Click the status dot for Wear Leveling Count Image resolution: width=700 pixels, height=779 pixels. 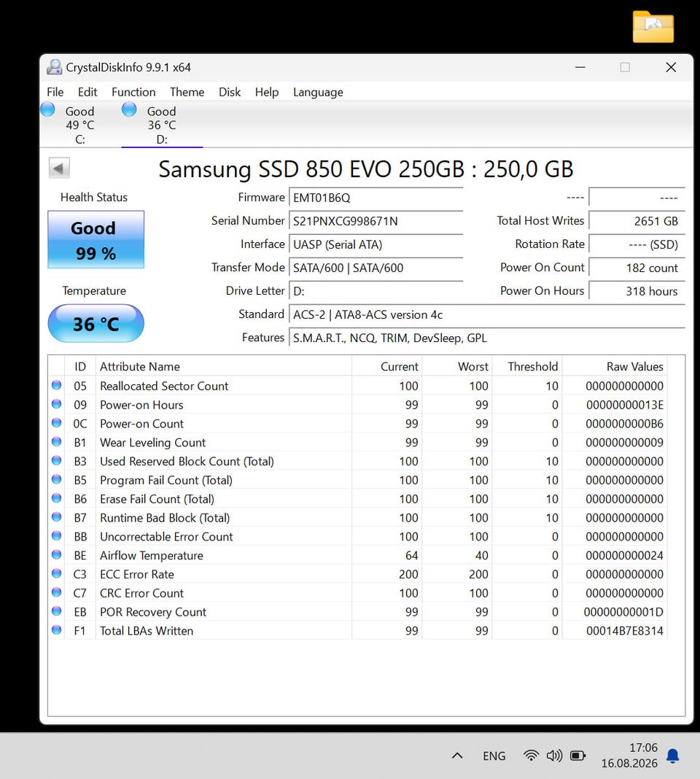57,442
